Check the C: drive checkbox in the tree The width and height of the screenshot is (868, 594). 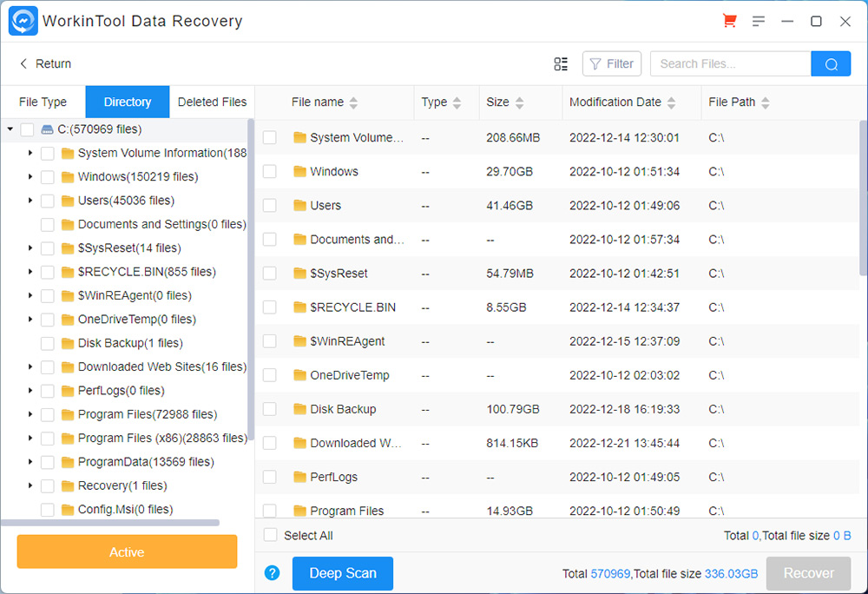(x=27, y=129)
